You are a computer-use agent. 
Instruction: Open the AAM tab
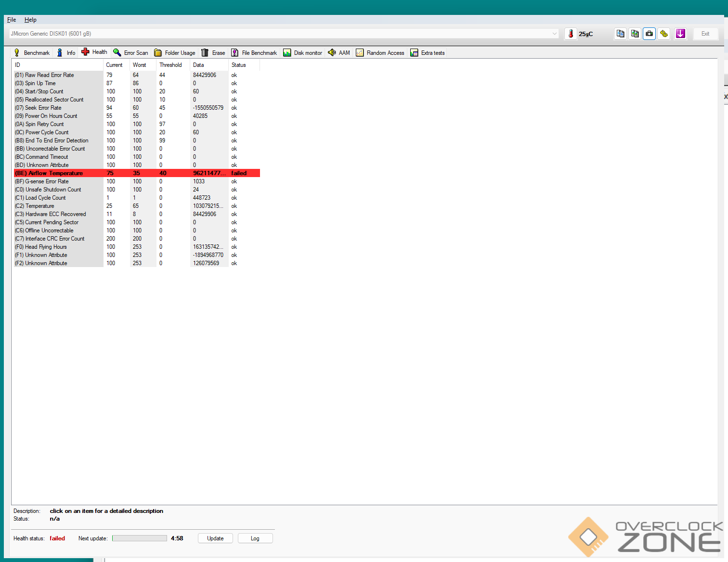pyautogui.click(x=339, y=53)
